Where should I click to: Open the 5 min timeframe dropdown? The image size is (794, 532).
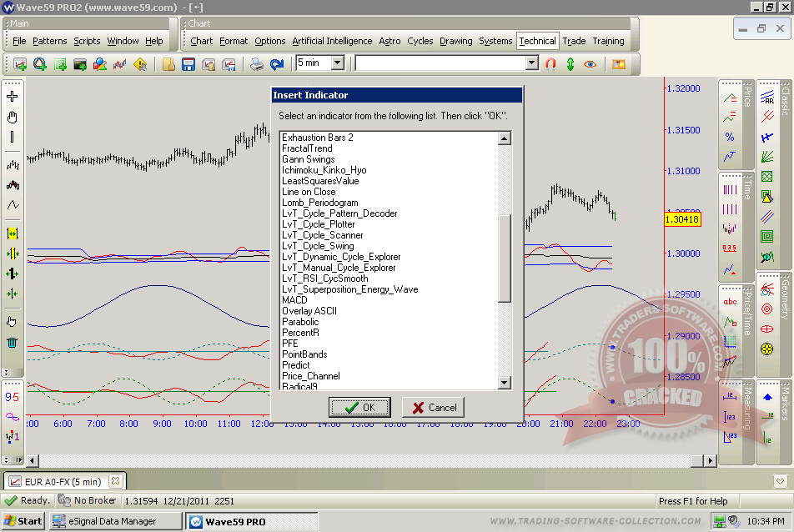tap(337, 63)
